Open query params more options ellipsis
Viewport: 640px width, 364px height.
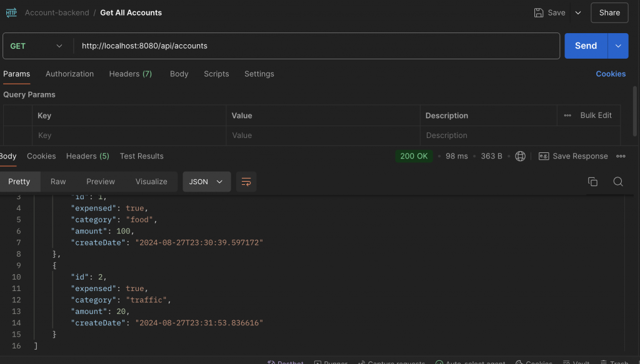pyautogui.click(x=567, y=116)
